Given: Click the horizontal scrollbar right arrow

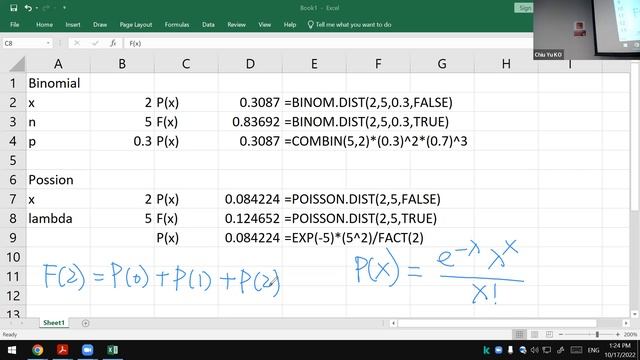Looking at the screenshot, I should pos(626,323).
